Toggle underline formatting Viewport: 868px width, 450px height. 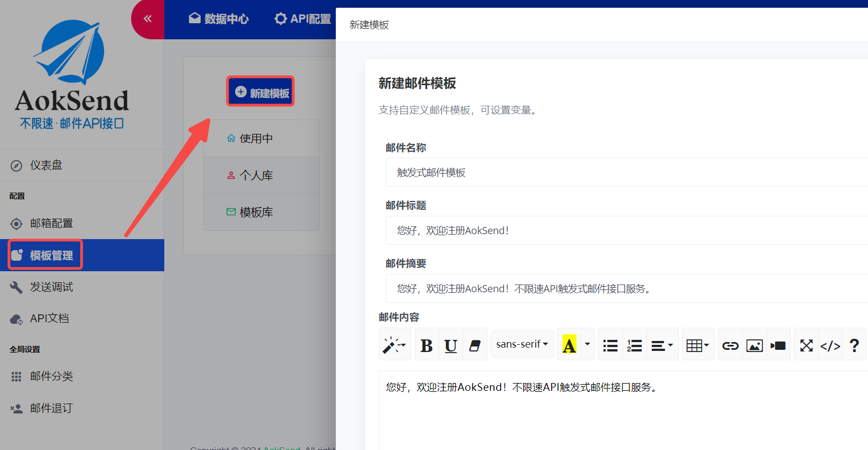(x=451, y=345)
